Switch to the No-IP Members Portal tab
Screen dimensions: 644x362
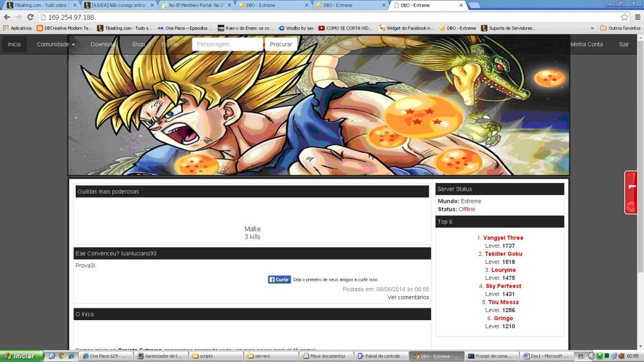(196, 5)
